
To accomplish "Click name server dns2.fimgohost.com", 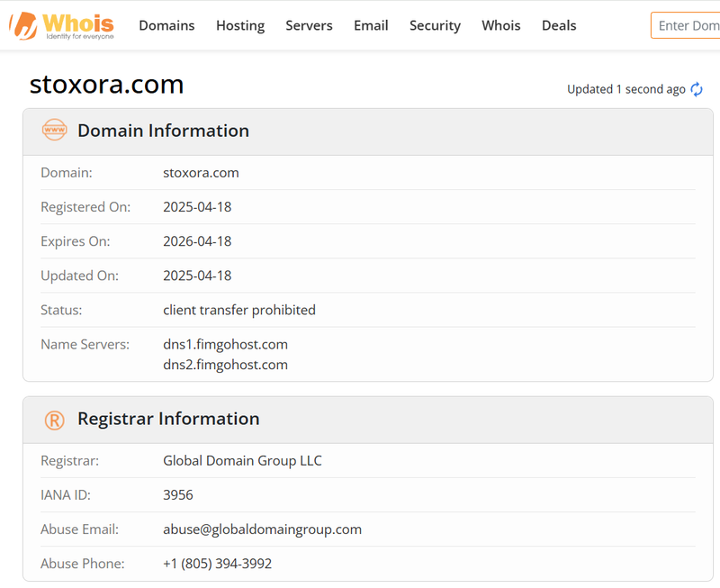I will [x=226, y=365].
